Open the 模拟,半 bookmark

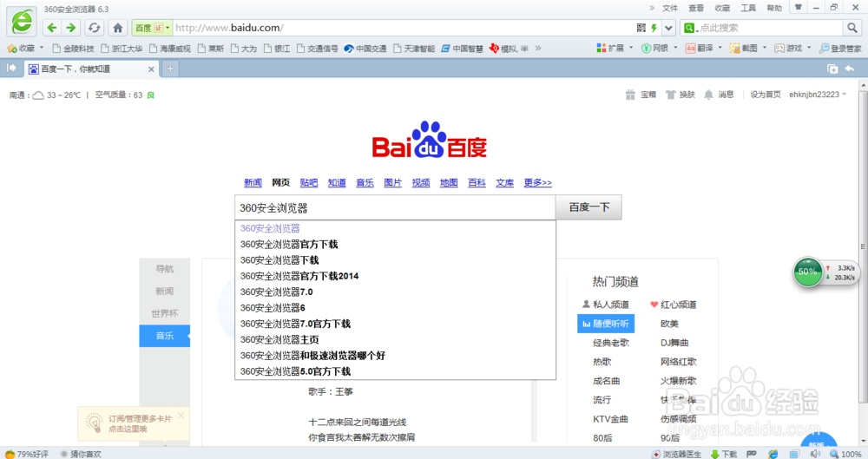(510, 49)
